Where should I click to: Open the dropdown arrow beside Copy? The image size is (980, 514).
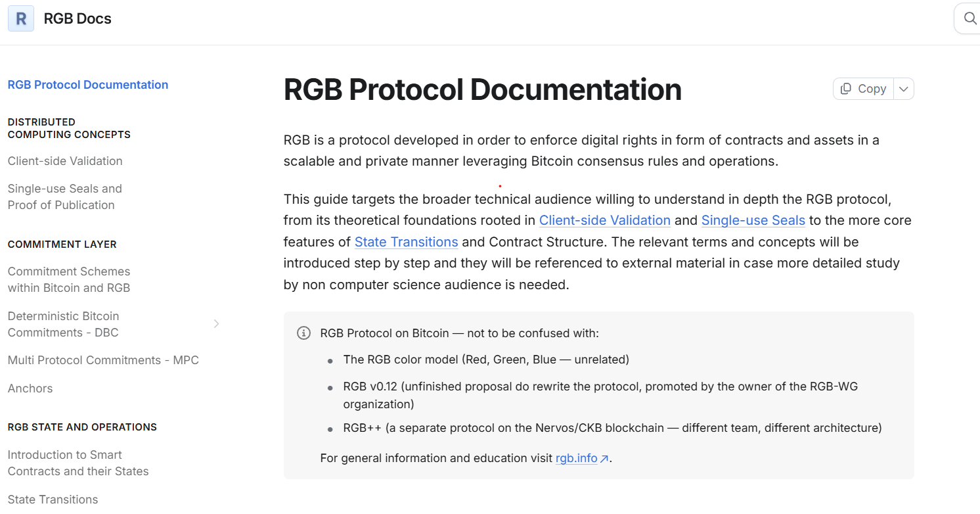coord(904,89)
